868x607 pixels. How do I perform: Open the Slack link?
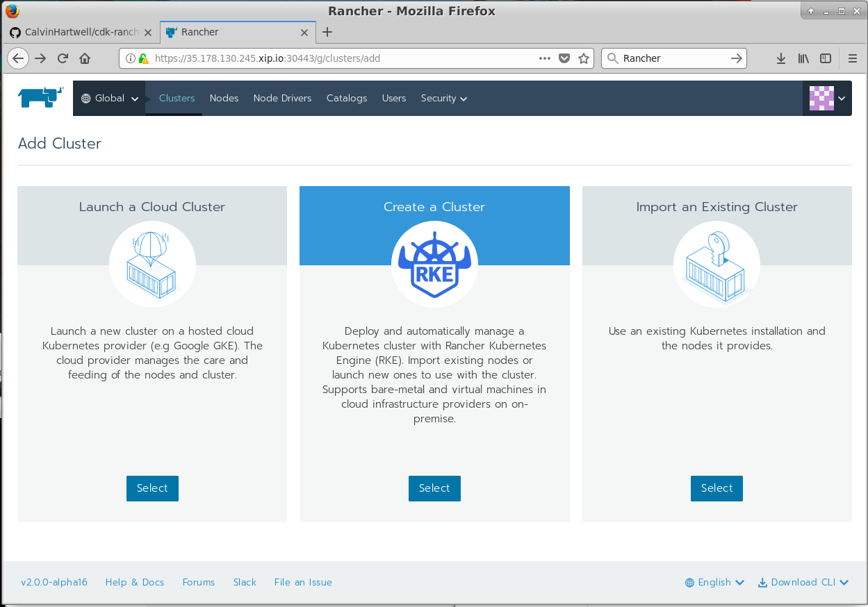(245, 582)
